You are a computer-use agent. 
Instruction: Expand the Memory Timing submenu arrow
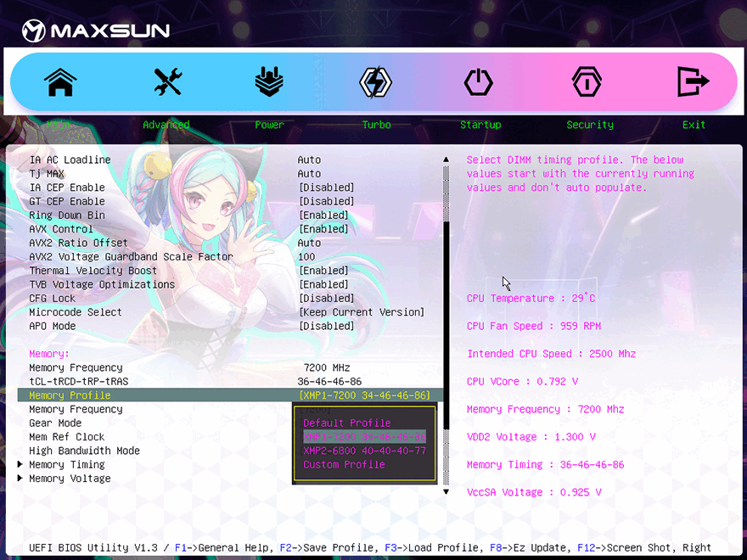pos(20,464)
